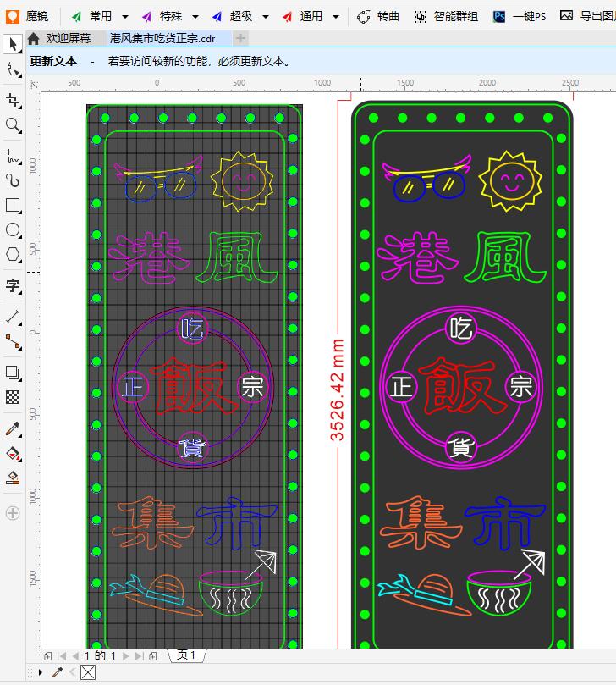This screenshot has height=685, width=616.
Task: Select the Crop tool
Action: 13,101
